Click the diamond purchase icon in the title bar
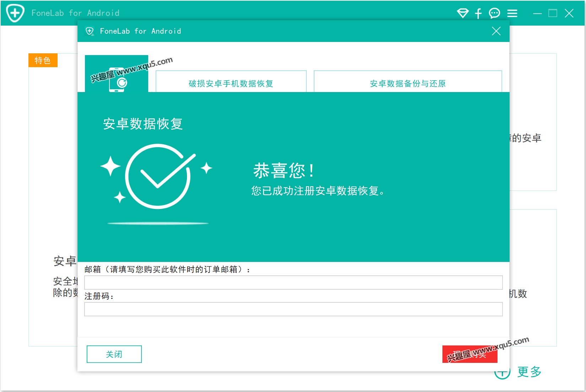The width and height of the screenshot is (586, 392). 463,13
